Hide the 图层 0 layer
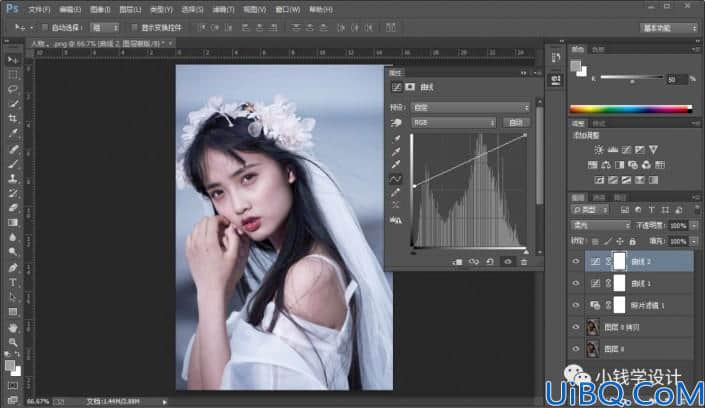This screenshot has height=408, width=705. tap(576, 349)
